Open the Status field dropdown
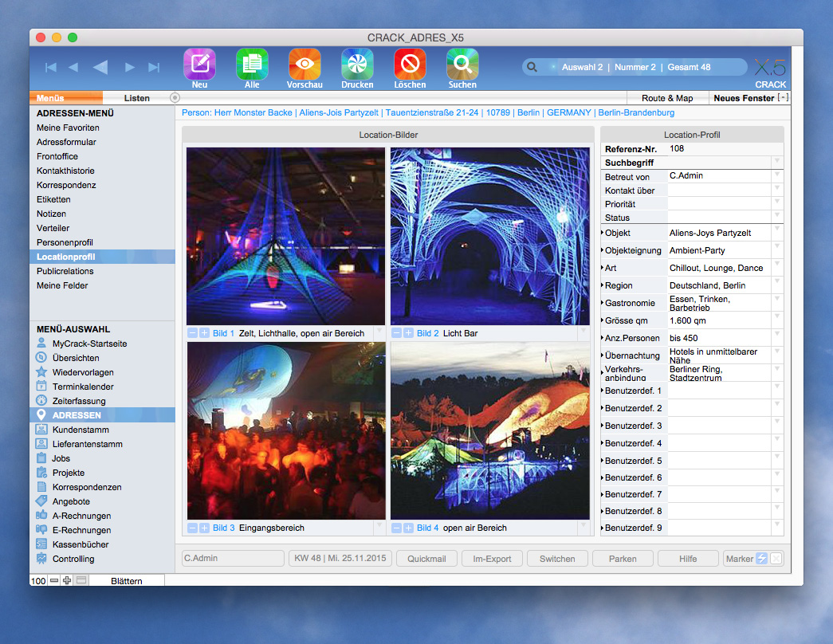This screenshot has width=833, height=644. [776, 217]
